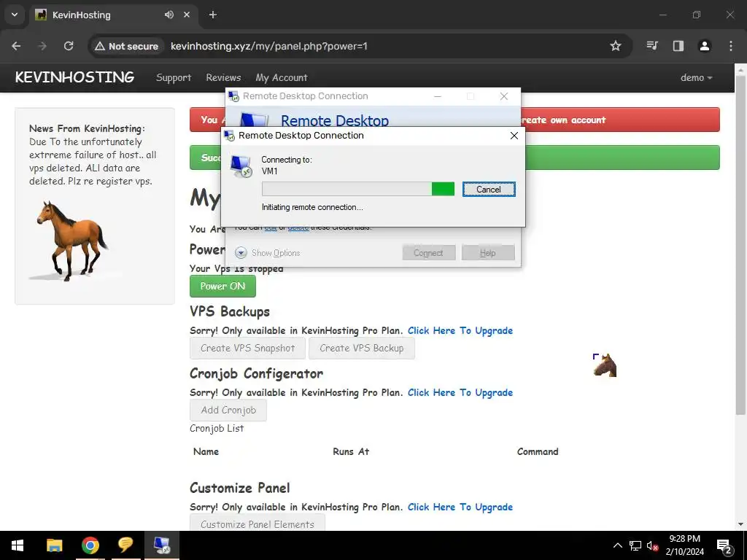Click the Runs At column header
Image resolution: width=747 pixels, height=560 pixels.
pyautogui.click(x=351, y=451)
